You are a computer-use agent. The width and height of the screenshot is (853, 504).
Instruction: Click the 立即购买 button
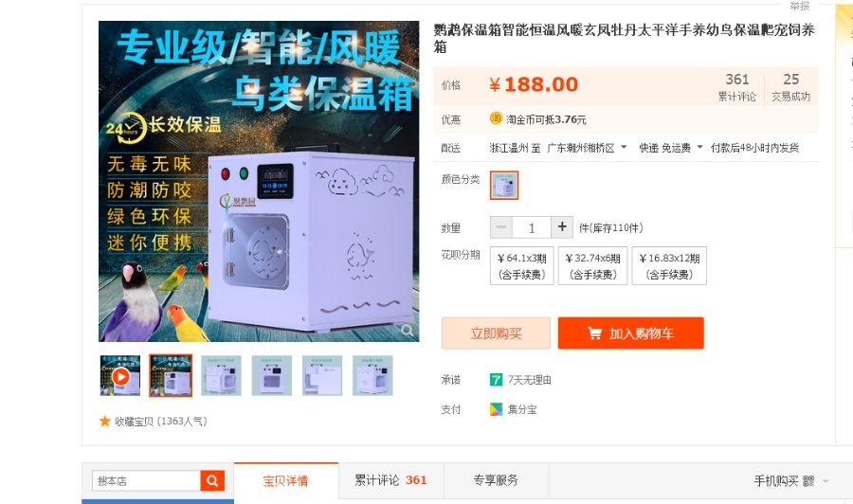pyautogui.click(x=496, y=333)
